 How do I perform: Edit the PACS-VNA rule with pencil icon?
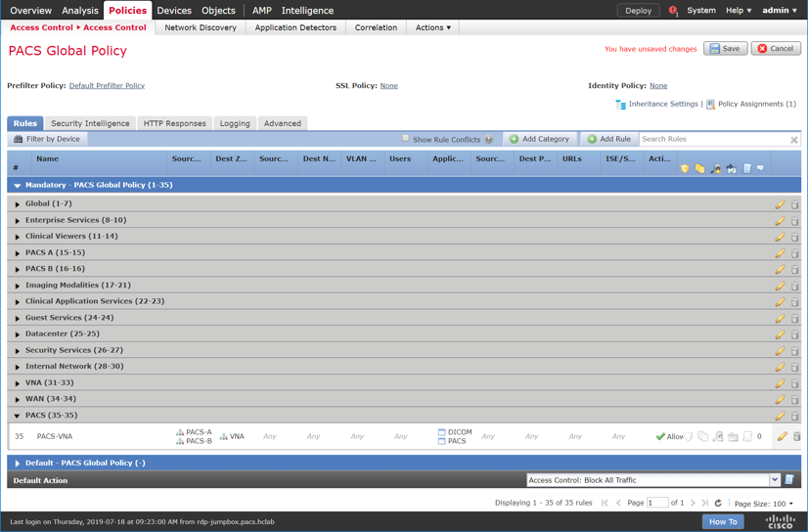(782, 437)
